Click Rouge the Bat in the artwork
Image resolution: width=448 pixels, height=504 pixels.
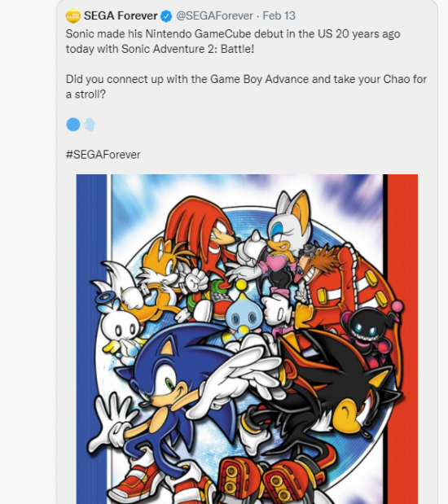tap(283, 244)
